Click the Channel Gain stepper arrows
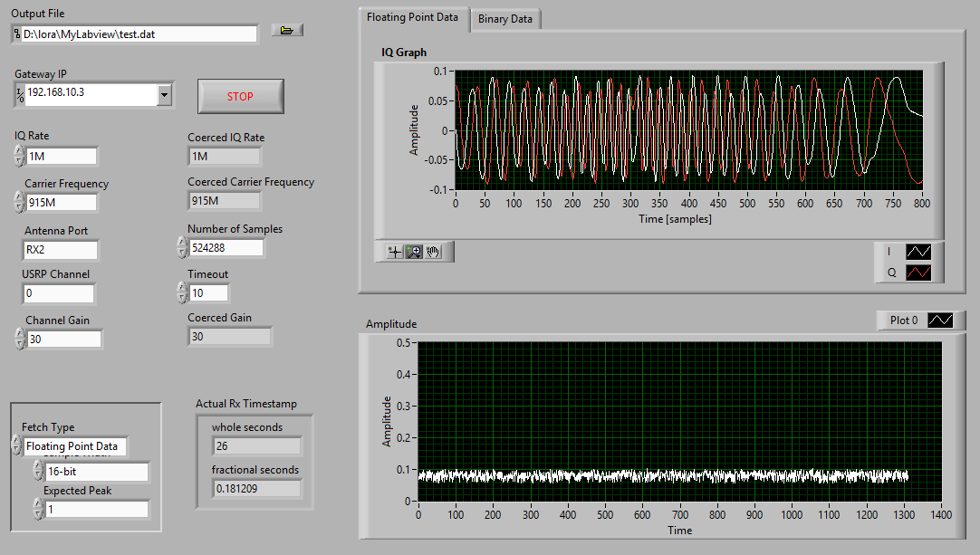 point(19,339)
